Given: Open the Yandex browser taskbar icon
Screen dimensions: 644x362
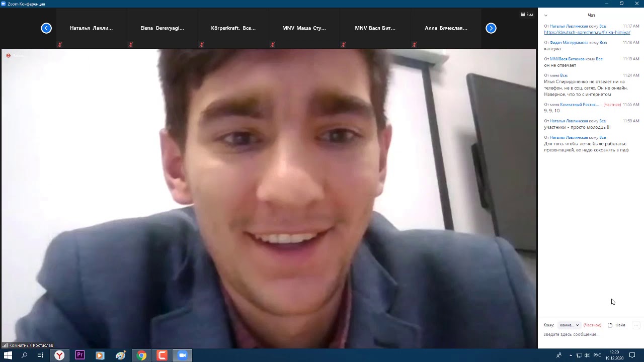Looking at the screenshot, I should [59, 355].
